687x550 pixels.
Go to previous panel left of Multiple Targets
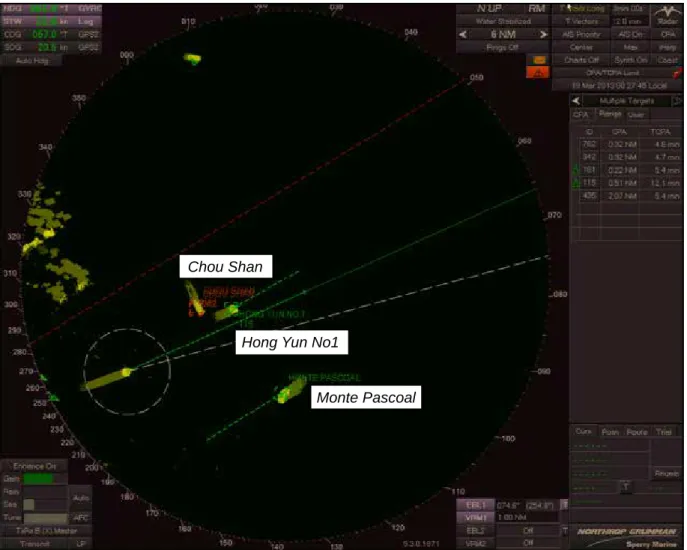[576, 101]
